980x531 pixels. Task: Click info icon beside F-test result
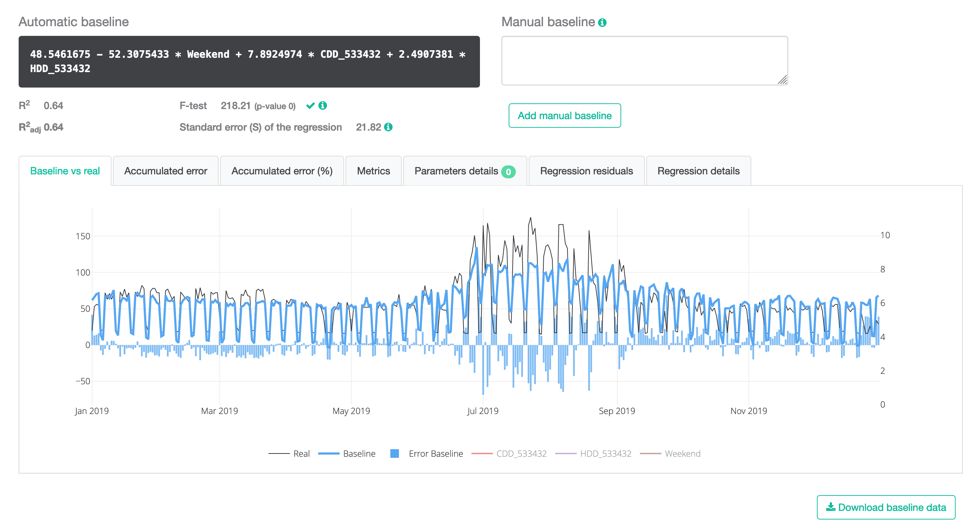pos(323,105)
